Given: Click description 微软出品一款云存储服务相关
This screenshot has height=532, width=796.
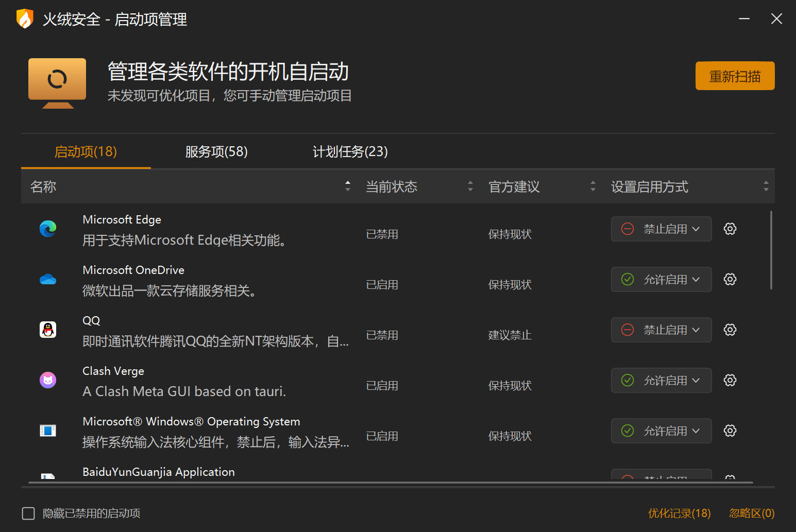Looking at the screenshot, I should click(170, 290).
